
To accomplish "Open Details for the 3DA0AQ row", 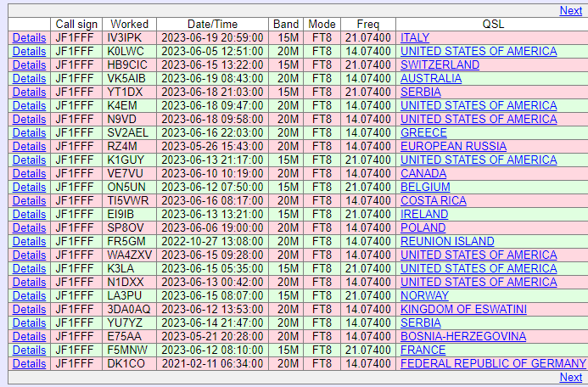I will (x=29, y=310).
